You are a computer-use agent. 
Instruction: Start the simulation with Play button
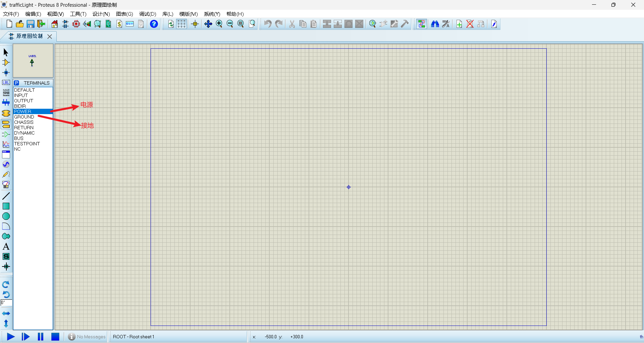11,337
